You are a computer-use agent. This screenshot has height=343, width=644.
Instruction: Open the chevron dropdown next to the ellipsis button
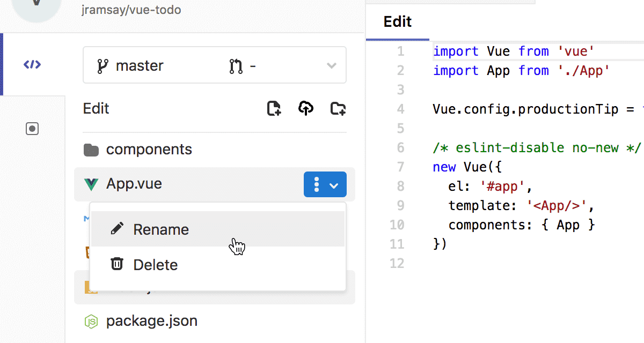pyautogui.click(x=333, y=184)
